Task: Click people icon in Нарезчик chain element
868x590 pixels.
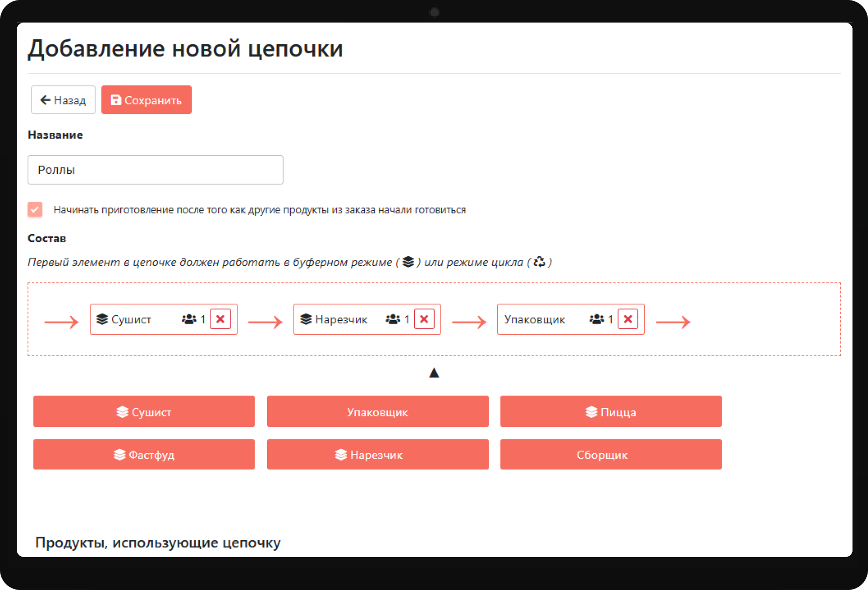Action: point(393,319)
